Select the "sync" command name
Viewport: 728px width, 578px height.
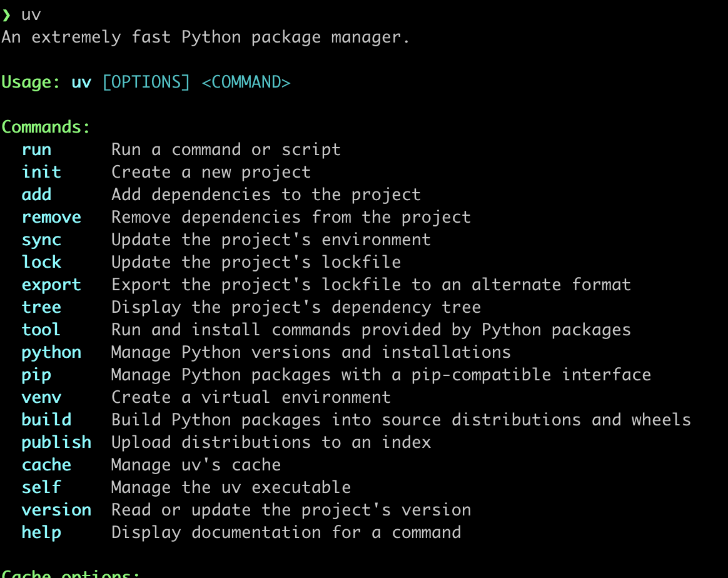point(41,240)
